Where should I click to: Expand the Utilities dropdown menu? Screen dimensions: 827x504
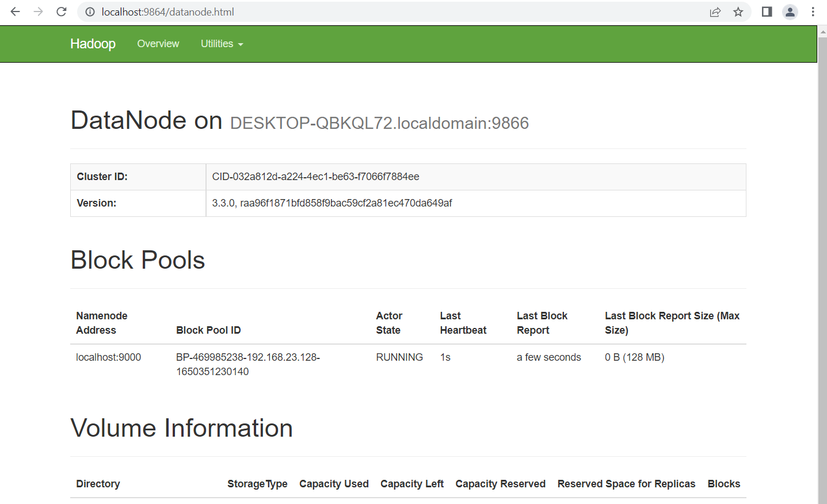click(x=217, y=44)
